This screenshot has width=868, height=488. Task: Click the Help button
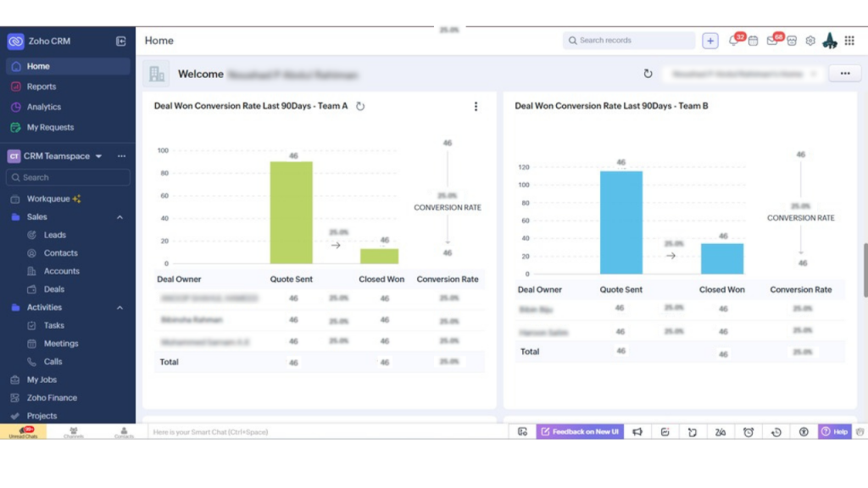[x=834, y=432]
